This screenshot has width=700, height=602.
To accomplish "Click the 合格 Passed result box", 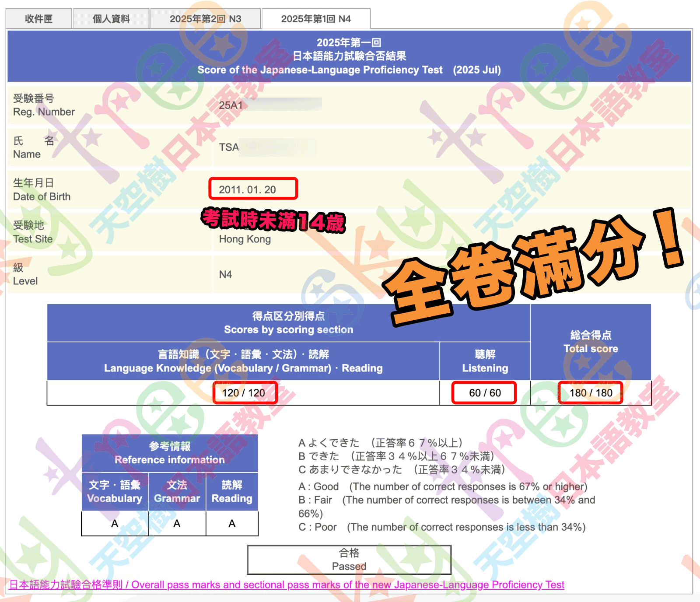I will (349, 560).
